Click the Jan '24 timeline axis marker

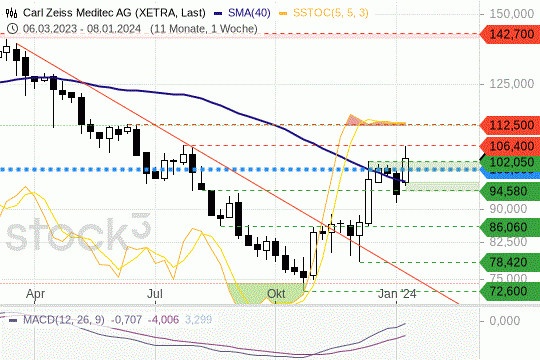(397, 294)
